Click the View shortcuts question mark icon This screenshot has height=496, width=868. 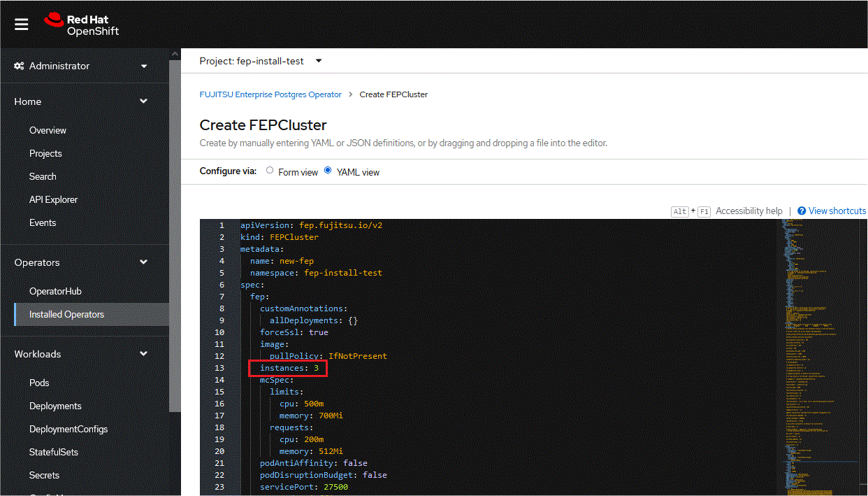pos(802,211)
